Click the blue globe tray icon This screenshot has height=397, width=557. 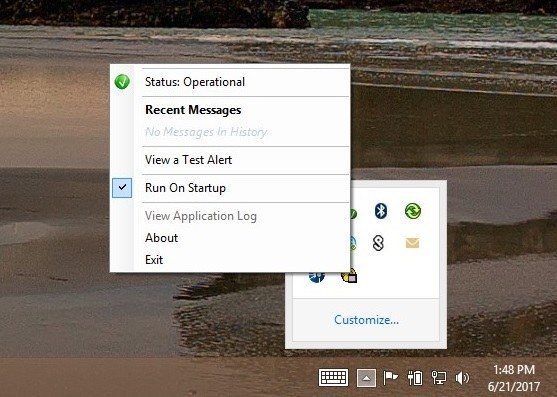point(317,277)
